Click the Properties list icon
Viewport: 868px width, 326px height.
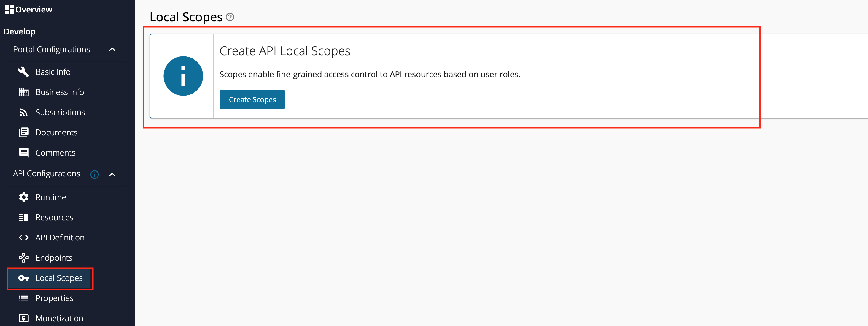[x=24, y=298]
